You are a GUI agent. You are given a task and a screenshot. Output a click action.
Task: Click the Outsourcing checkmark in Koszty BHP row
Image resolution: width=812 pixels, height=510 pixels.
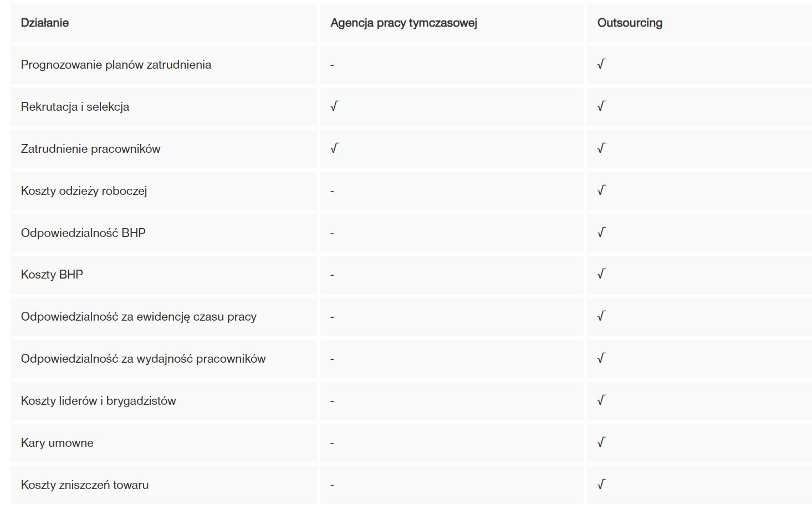pos(601,274)
